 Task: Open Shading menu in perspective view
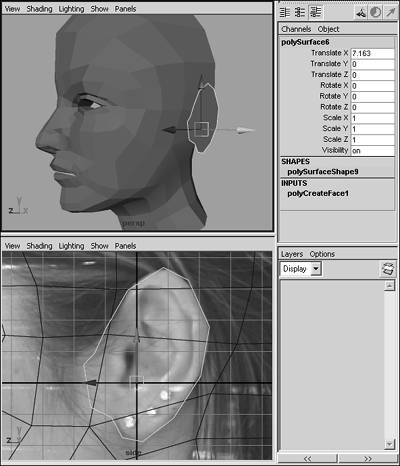39,9
